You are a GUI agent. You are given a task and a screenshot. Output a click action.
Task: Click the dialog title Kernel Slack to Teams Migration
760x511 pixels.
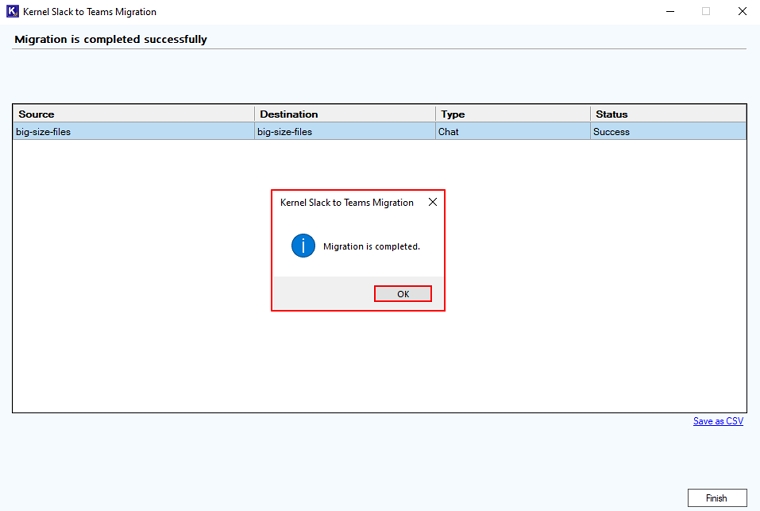point(347,203)
